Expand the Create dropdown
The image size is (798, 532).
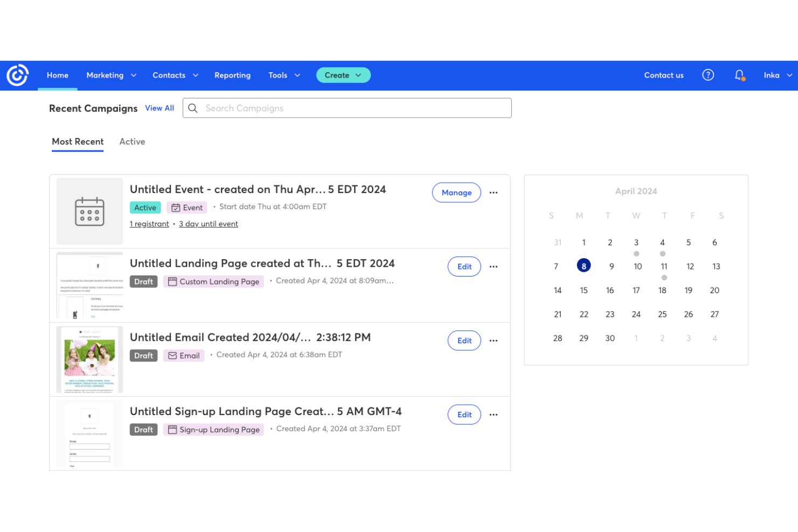click(x=343, y=75)
